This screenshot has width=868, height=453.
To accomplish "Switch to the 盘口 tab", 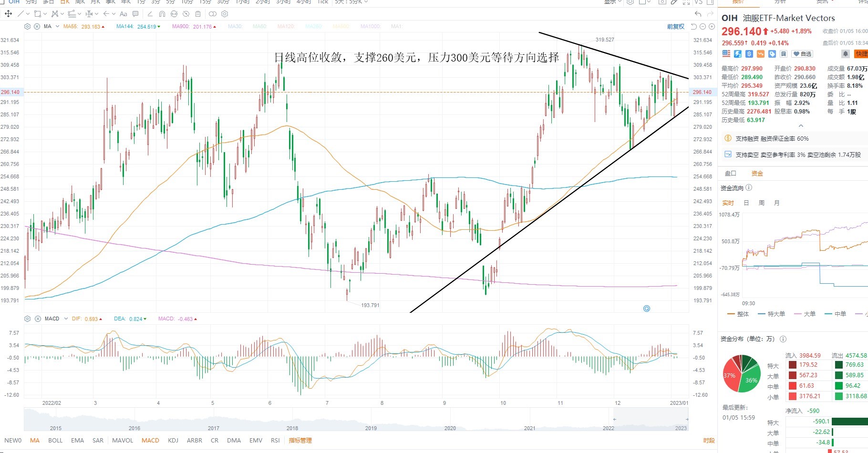I will [x=731, y=173].
